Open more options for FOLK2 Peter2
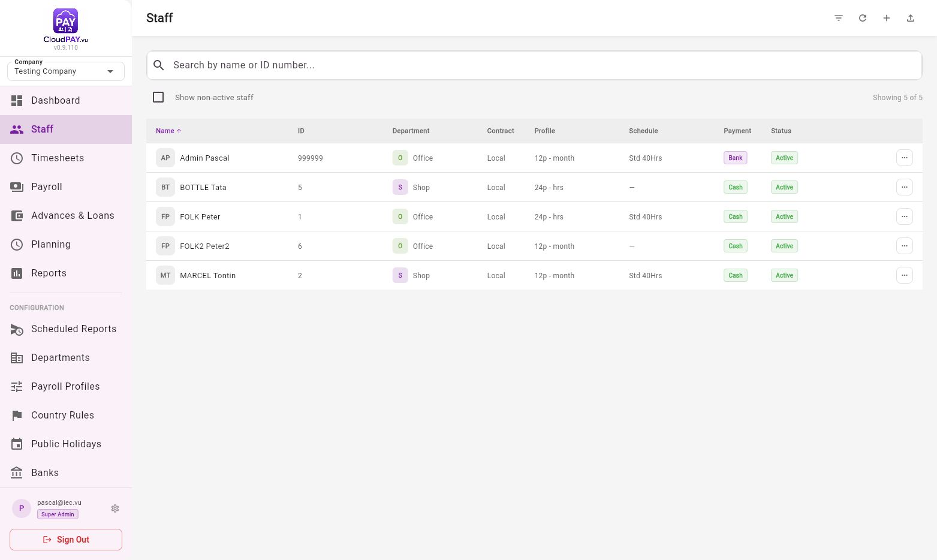 click(x=905, y=246)
